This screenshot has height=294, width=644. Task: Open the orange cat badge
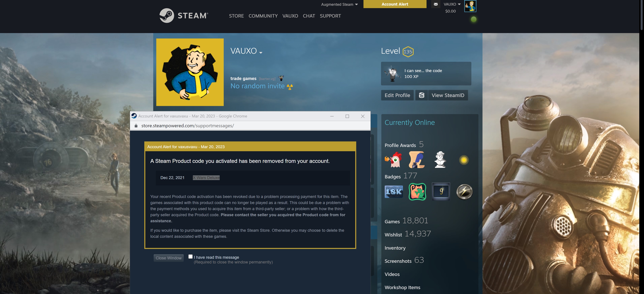[x=417, y=192]
